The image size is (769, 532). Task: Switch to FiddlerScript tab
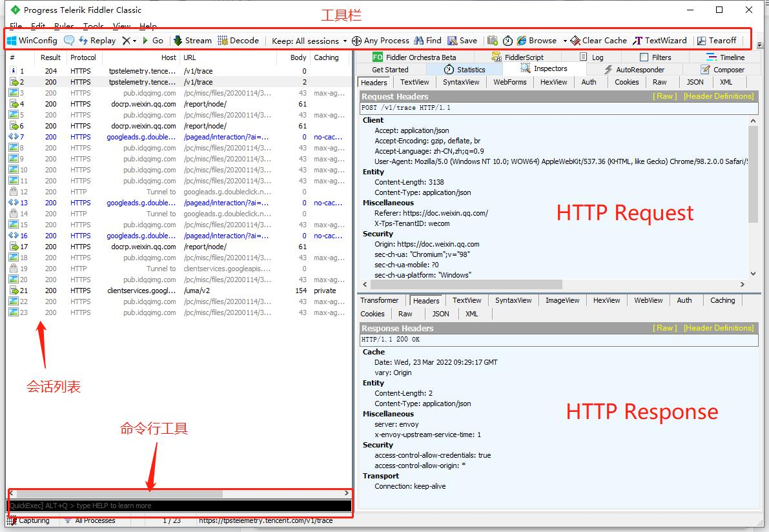tap(517, 57)
